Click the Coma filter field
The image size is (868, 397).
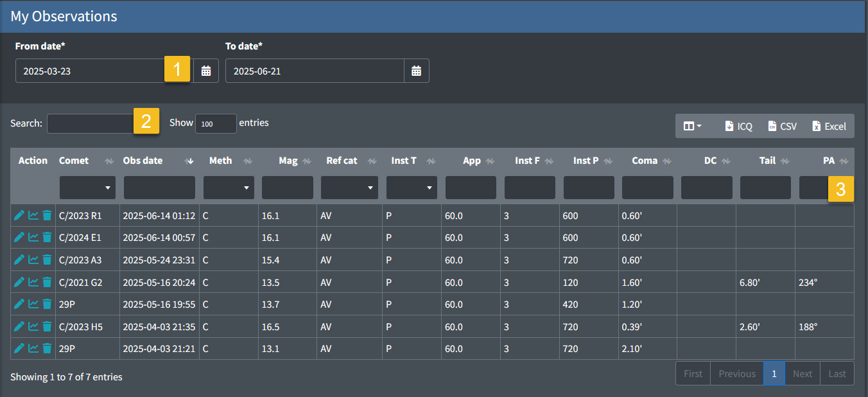tap(648, 188)
